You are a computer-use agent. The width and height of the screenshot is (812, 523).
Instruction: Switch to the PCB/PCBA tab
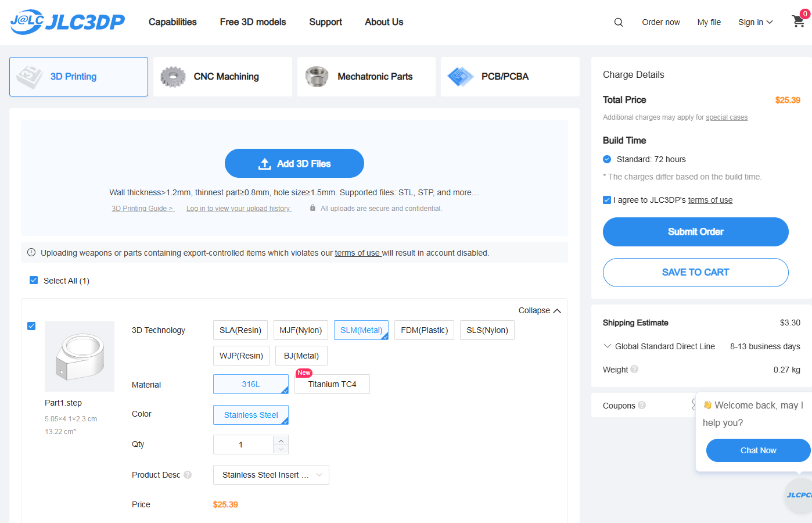pyautogui.click(x=510, y=77)
